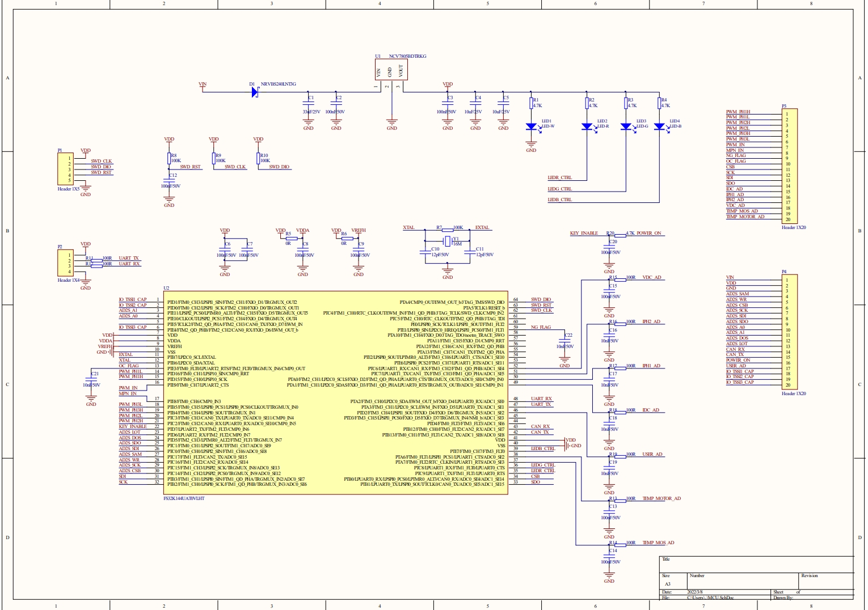Select the P2 Header 1X4 connector body
The height and width of the screenshot is (610, 868).
tap(65, 263)
